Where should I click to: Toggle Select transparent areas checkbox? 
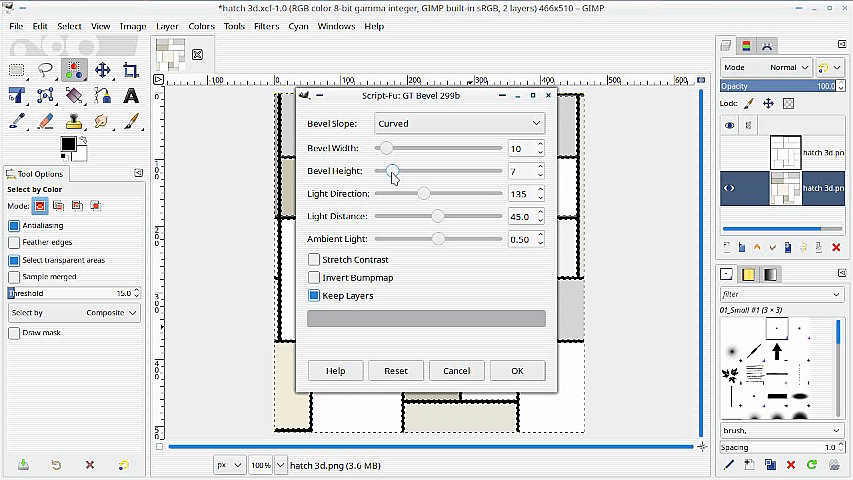(x=14, y=260)
